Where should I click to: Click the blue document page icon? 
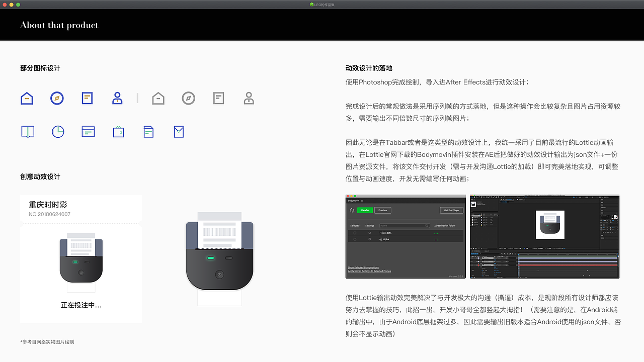pos(148,132)
